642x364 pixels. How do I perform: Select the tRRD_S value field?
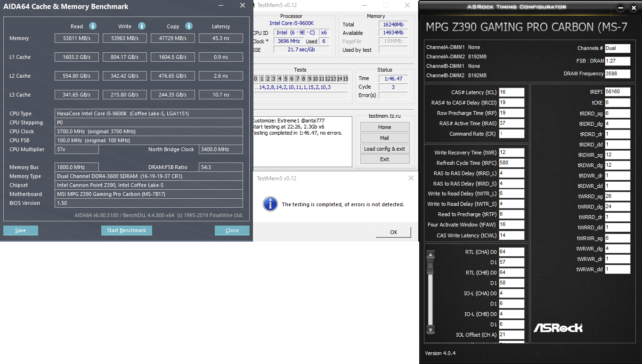point(512,184)
